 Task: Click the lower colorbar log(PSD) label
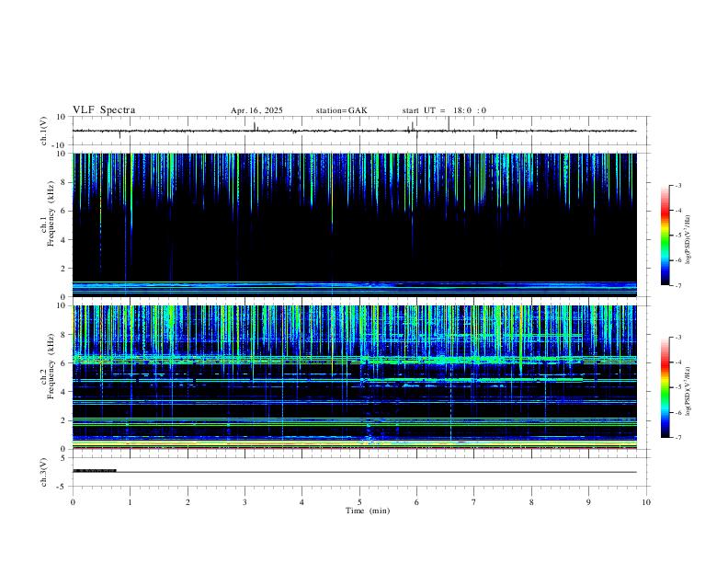[x=688, y=391]
